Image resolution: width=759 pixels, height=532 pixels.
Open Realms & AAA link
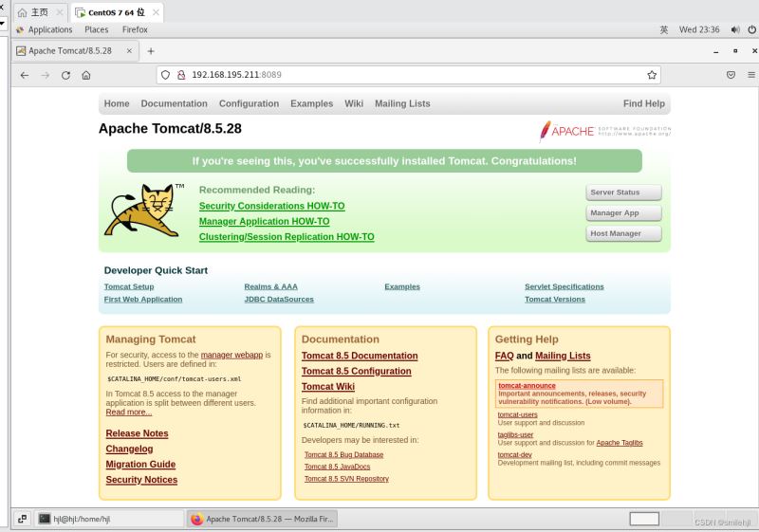coord(271,286)
